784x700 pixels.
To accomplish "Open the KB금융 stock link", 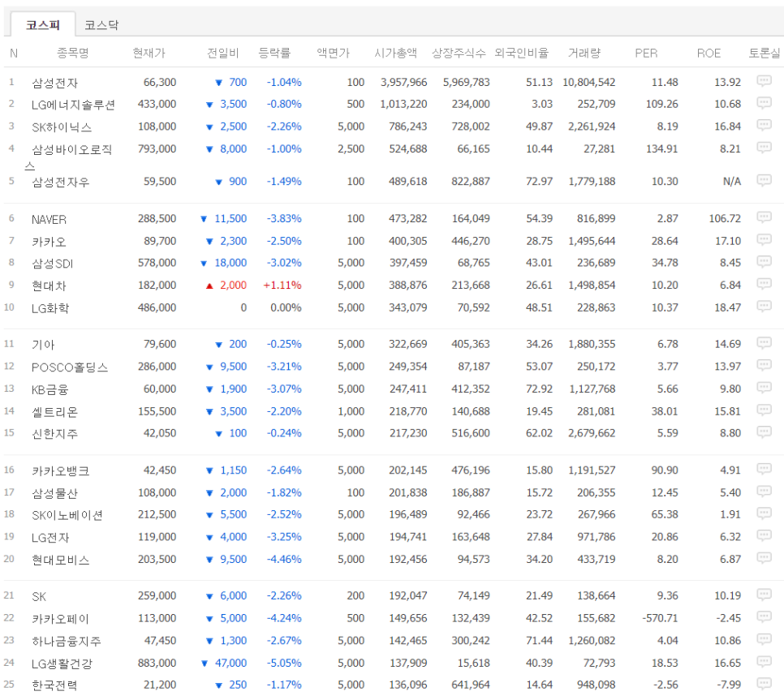I will [x=50, y=389].
